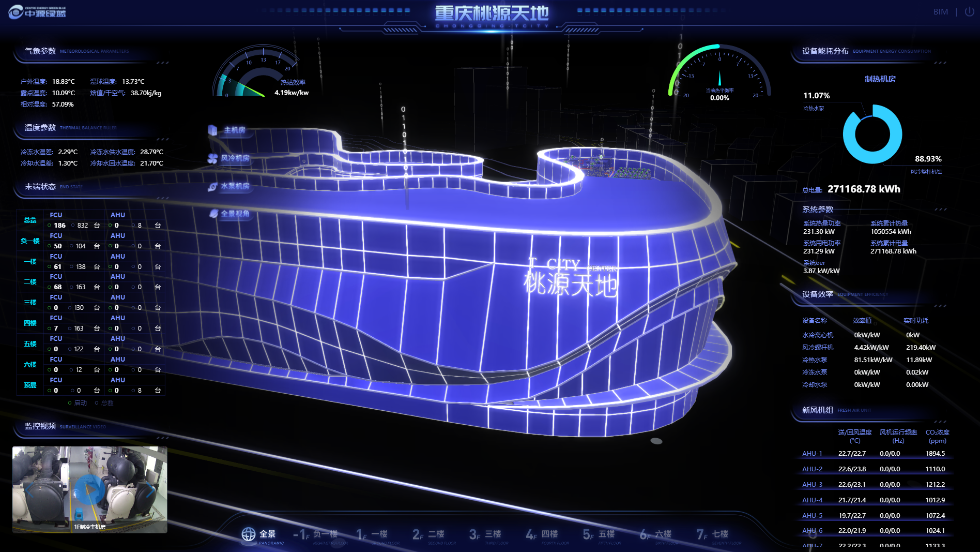This screenshot has height=552, width=980.
Task: Click the 总数 legend marker
Action: [97, 403]
